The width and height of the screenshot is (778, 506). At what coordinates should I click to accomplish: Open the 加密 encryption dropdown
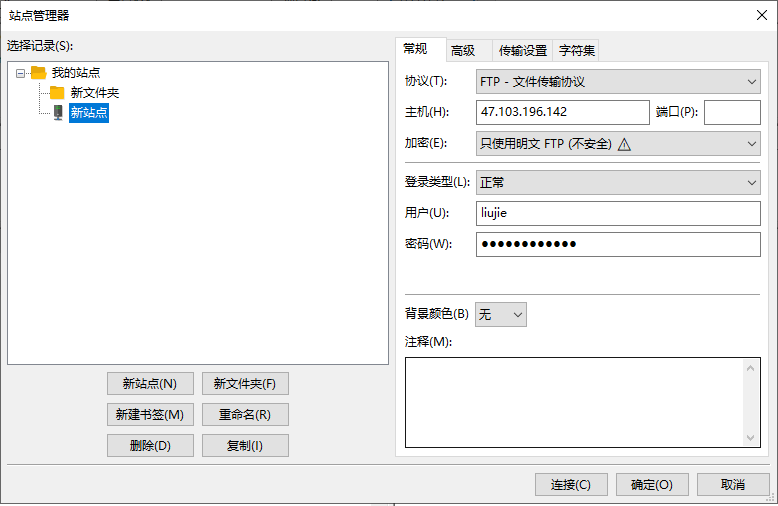click(x=618, y=144)
